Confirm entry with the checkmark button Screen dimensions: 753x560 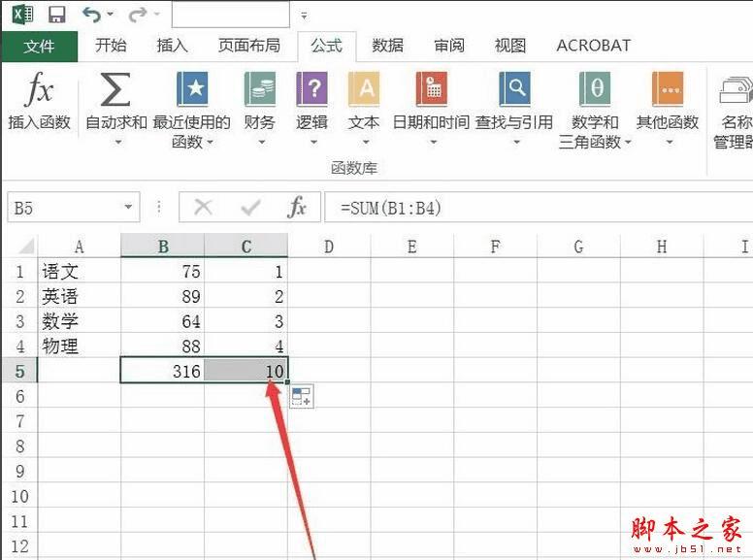click(250, 208)
